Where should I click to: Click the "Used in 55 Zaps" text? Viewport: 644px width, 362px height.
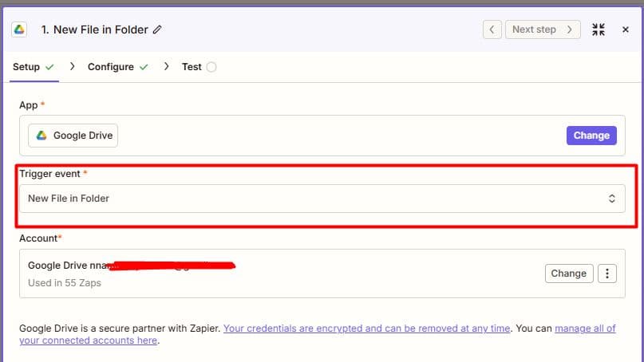[65, 283]
